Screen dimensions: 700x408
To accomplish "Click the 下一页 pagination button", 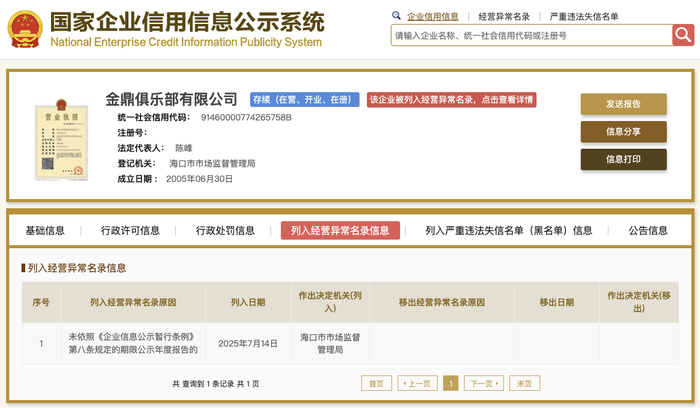I will tap(484, 383).
